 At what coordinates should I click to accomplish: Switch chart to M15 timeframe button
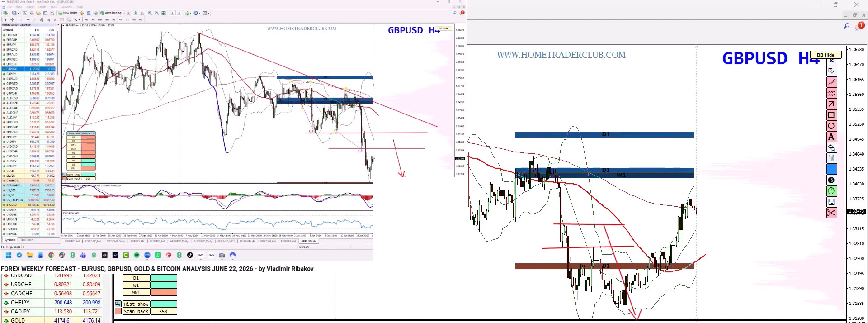(x=100, y=19)
